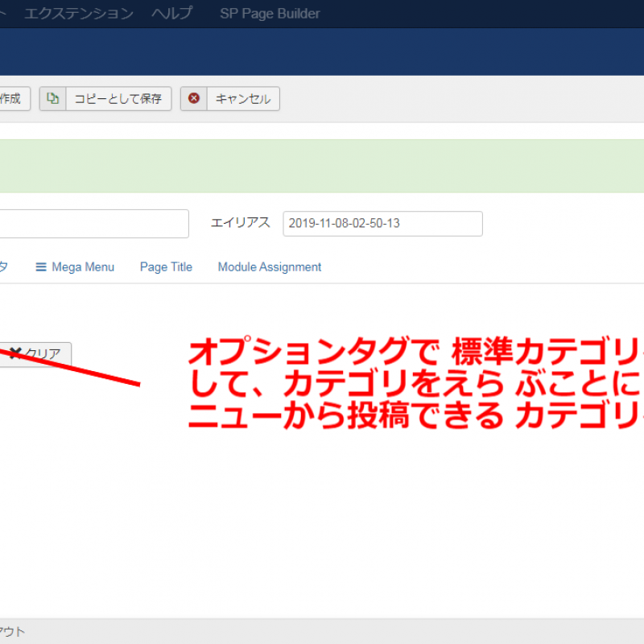The height and width of the screenshot is (644, 644).
Task: Open the エクステンション menu
Action: [79, 14]
